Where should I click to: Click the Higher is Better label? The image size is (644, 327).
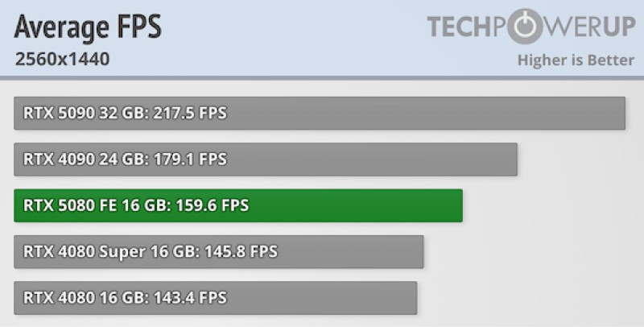[576, 60]
